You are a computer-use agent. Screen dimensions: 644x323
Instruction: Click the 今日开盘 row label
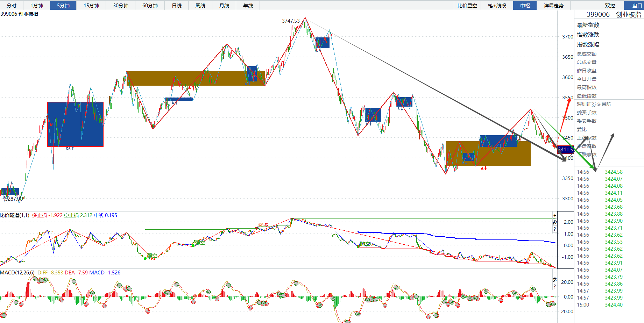point(587,79)
